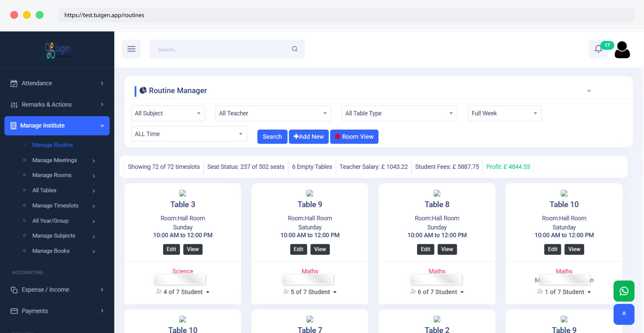644x333 pixels.
Task: Click the Table 3 image placeholder
Action: (x=183, y=193)
